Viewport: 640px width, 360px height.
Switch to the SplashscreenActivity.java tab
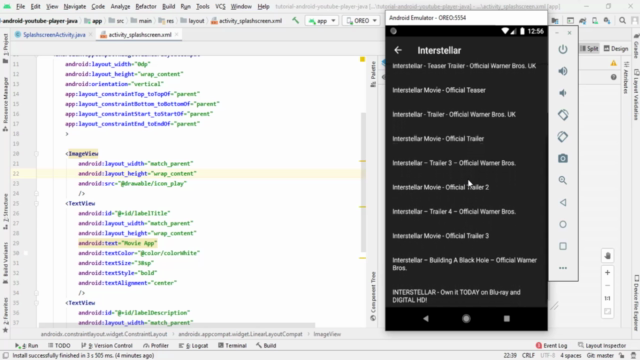[54, 35]
